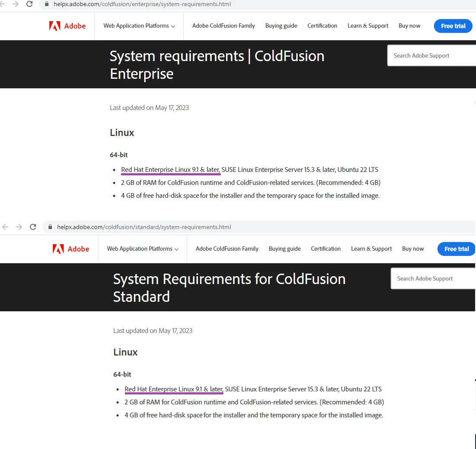Viewport: 476px width, 449px height.
Task: Open Buy now on Enterprise page
Action: tap(409, 26)
